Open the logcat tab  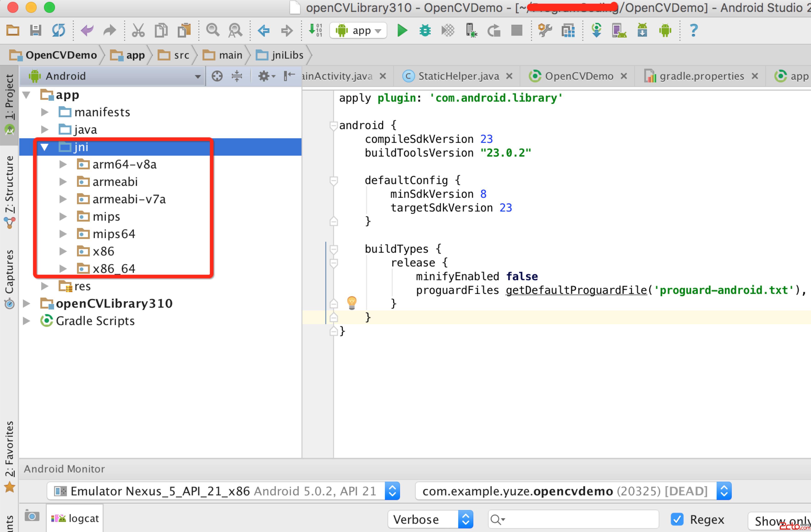pyautogui.click(x=75, y=518)
